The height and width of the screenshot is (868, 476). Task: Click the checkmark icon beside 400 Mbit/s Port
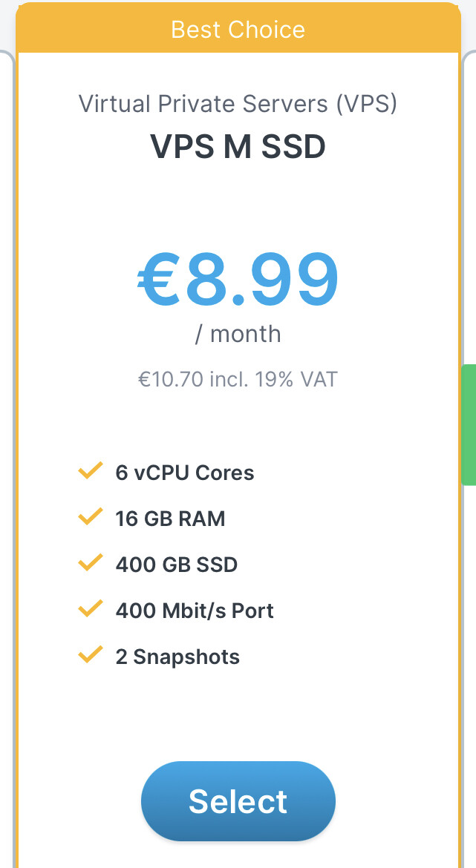click(91, 608)
